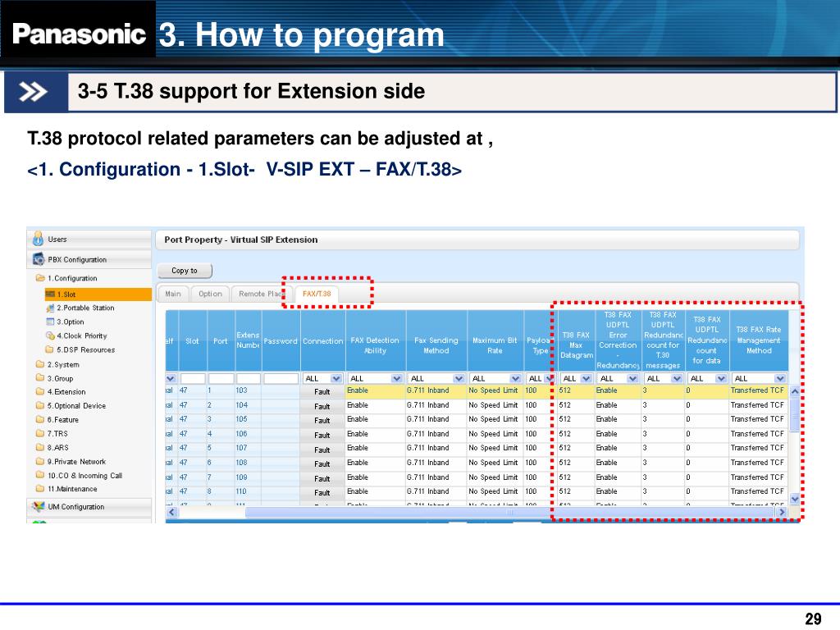Click the 4.Extension folder icon

(40, 391)
